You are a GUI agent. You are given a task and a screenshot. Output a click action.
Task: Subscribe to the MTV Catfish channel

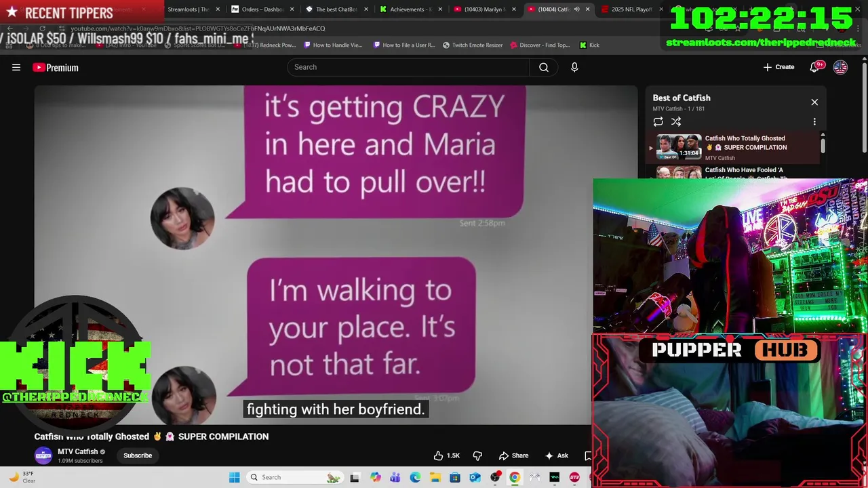point(138,455)
